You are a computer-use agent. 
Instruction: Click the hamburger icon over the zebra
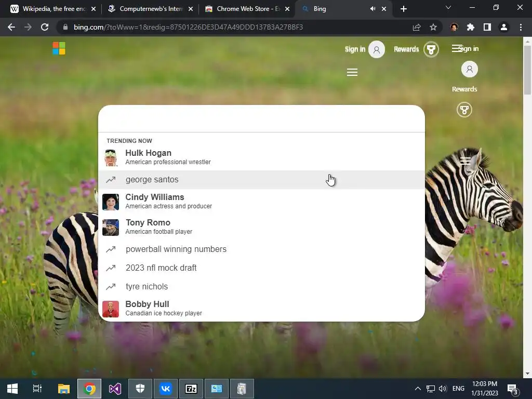[465, 161]
